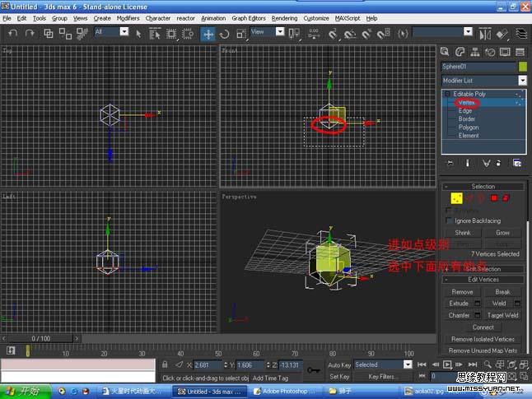
Task: Click the Set Keys key icon
Action: (x=313, y=370)
